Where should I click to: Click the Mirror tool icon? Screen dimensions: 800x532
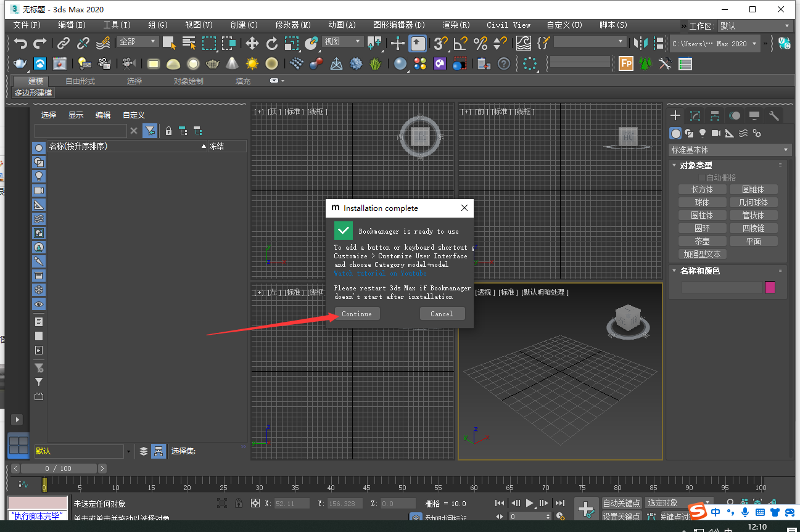(x=641, y=43)
